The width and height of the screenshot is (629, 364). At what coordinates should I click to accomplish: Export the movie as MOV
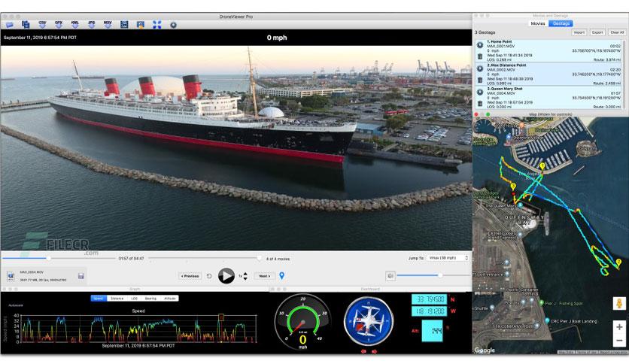pos(108,25)
